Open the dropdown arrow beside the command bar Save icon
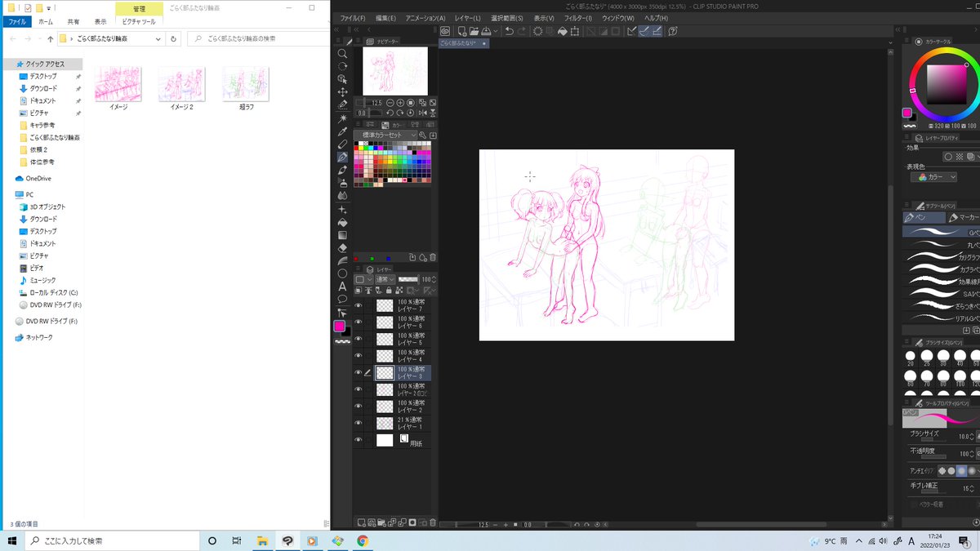The image size is (980, 551). click(x=496, y=31)
